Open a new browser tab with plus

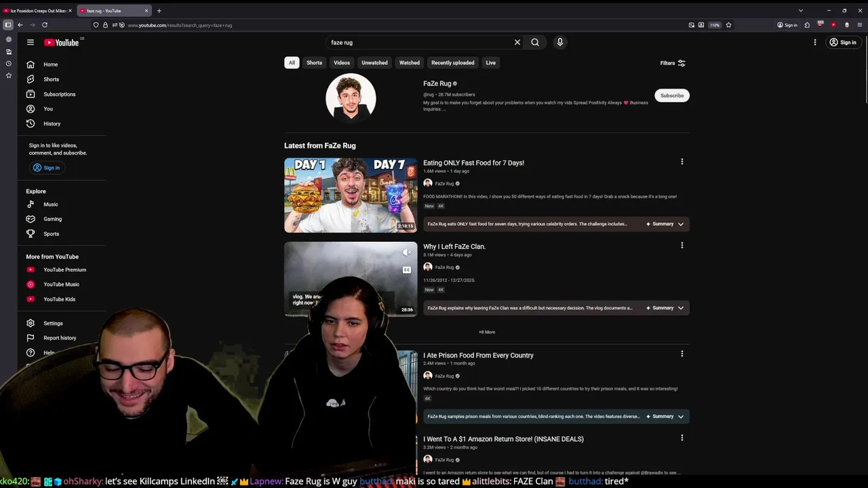tap(159, 11)
